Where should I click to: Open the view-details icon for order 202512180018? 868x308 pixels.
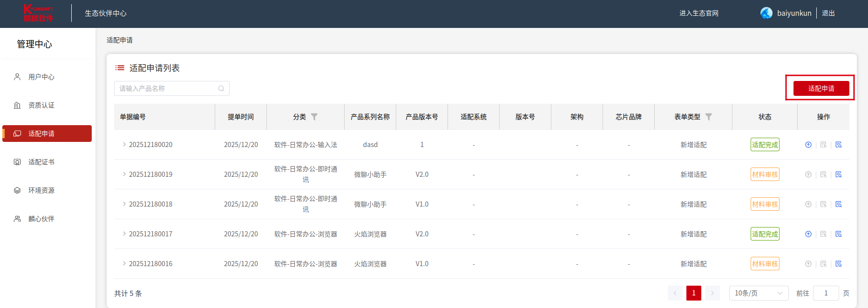click(x=839, y=204)
